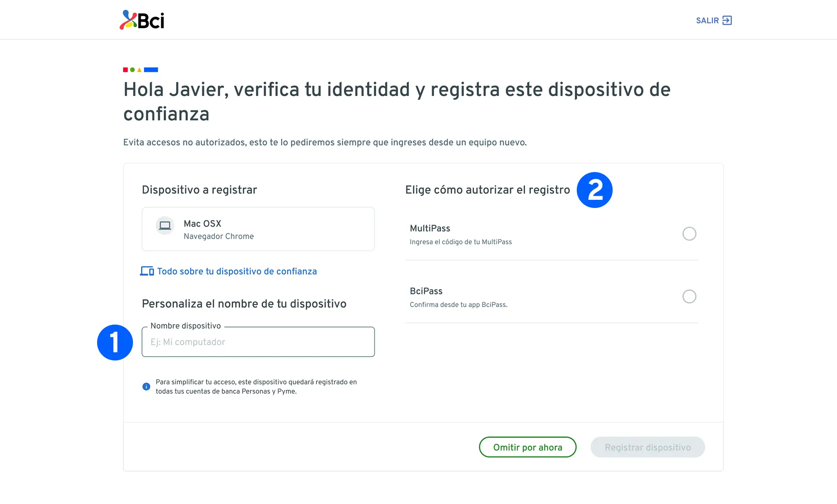837x504 pixels.
Task: Focus the Nombre dispositivo input field
Action: (x=258, y=342)
